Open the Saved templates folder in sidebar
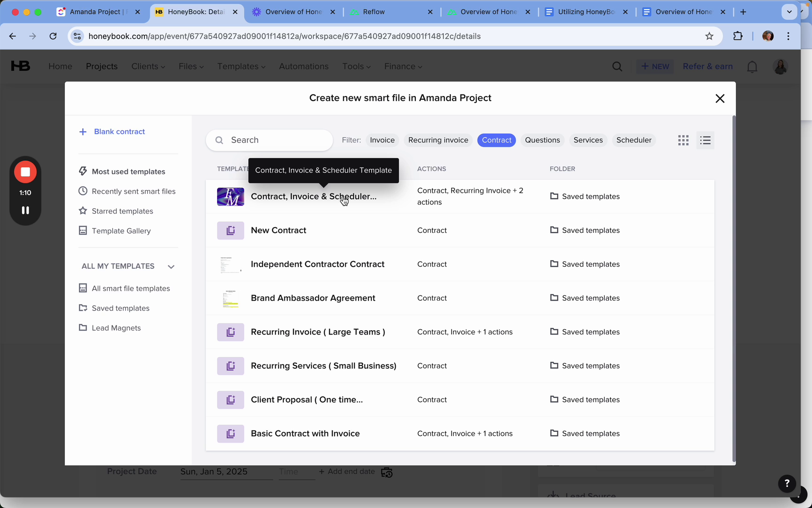The height and width of the screenshot is (508, 812). point(114,308)
